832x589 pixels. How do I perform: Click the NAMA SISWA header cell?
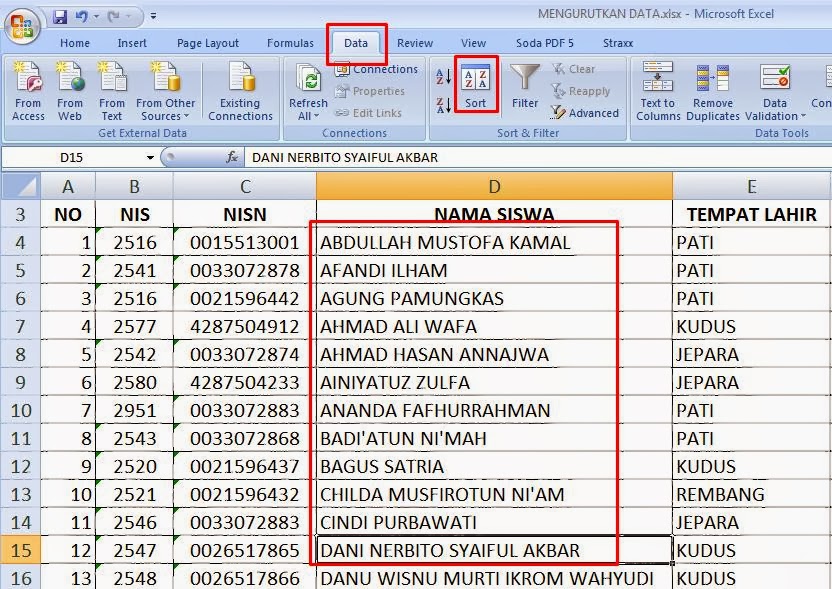pos(495,214)
